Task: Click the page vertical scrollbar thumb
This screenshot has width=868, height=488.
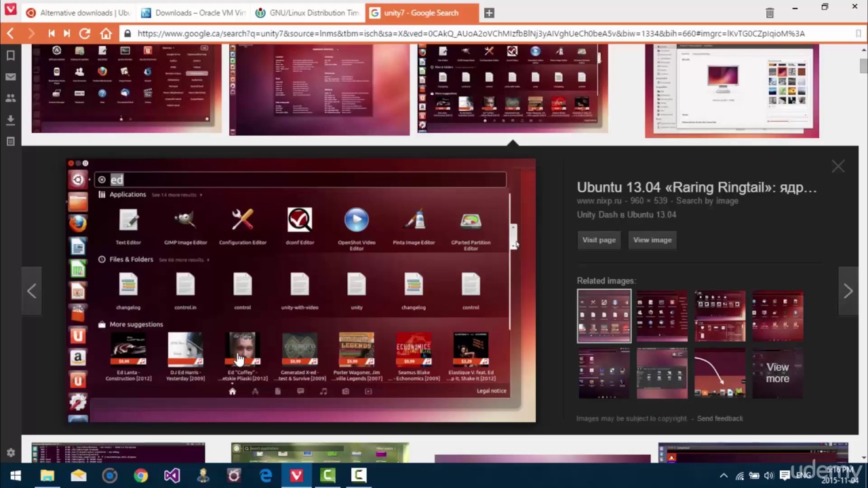Action: pos(863,66)
